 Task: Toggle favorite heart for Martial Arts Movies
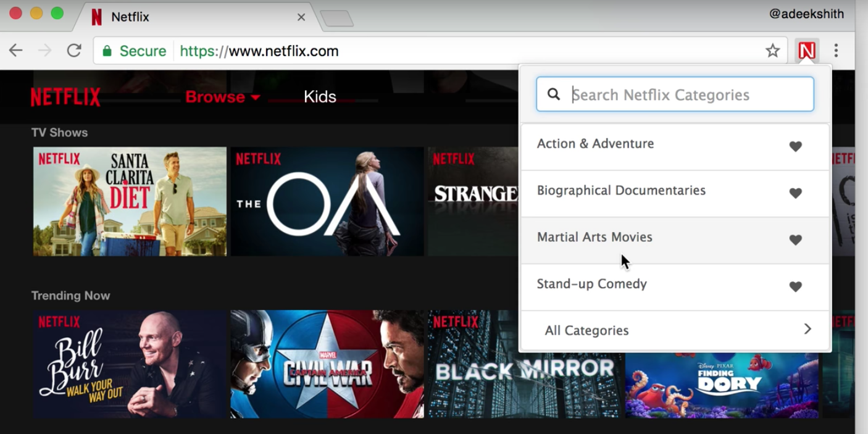tap(795, 240)
